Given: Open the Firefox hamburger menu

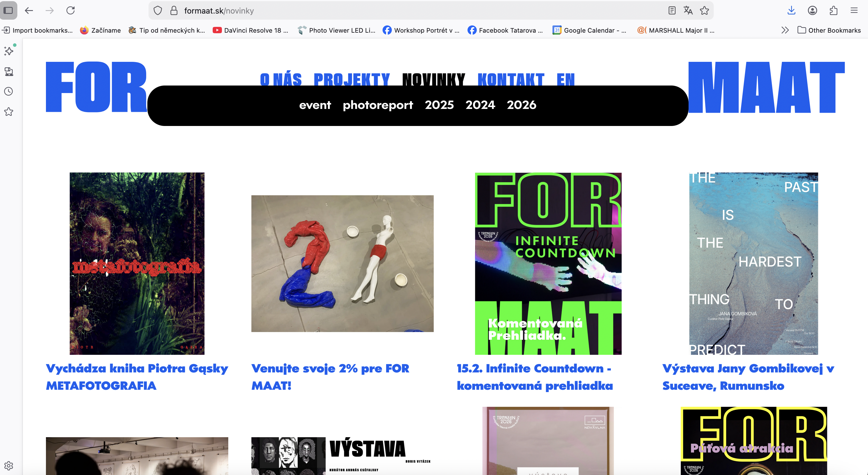Looking at the screenshot, I should (x=854, y=10).
